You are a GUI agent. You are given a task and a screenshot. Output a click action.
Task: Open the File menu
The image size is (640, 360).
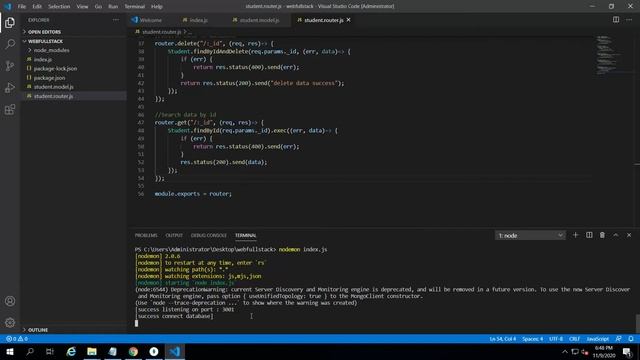tap(22, 6)
